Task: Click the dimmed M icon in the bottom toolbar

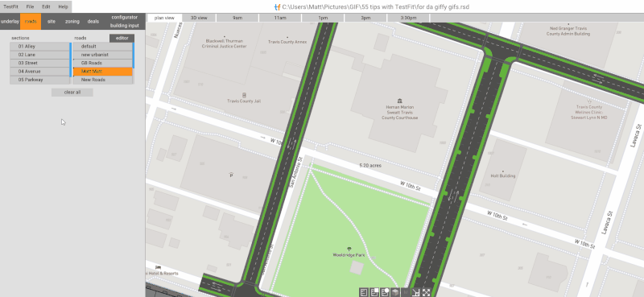Action: click(406, 292)
